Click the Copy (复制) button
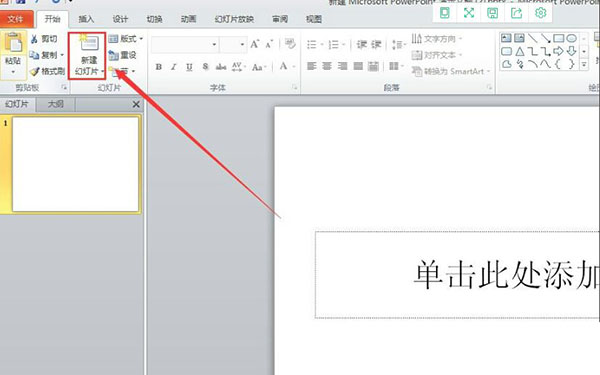 (46, 55)
